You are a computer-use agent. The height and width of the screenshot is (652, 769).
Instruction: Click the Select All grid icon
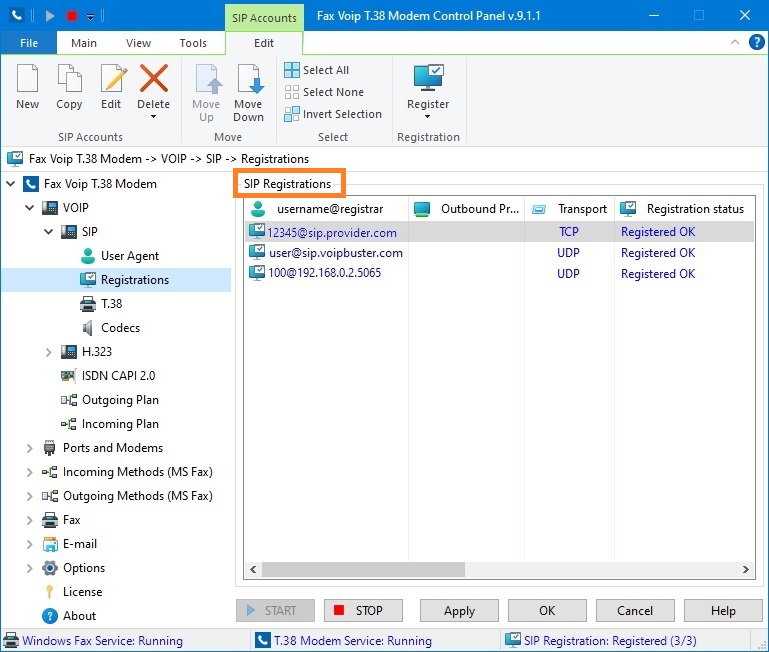coord(292,70)
